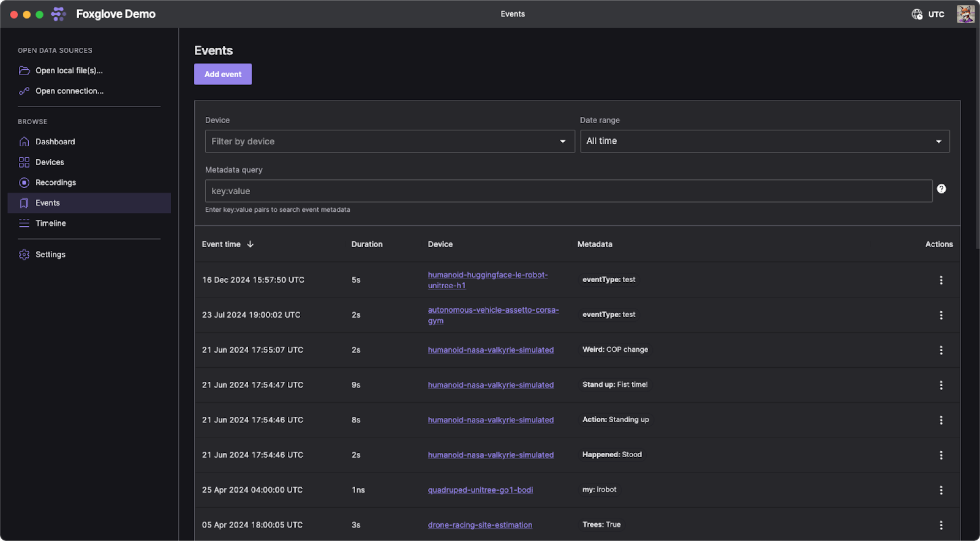Open the drone-racing-site-estimation device link
The height and width of the screenshot is (541, 980).
(x=480, y=525)
